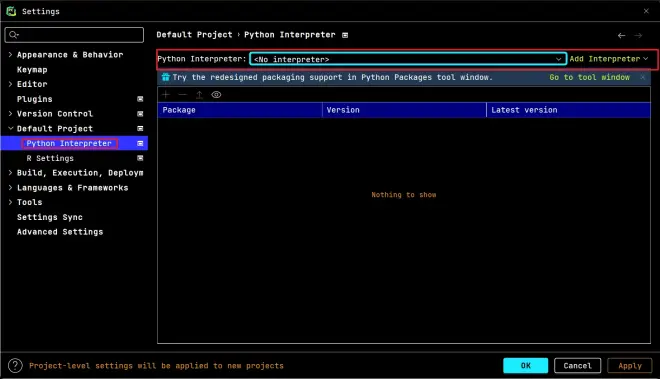Viewport: 660px width, 379px height.
Task: Click the remove package minus icon
Action: 182,95
